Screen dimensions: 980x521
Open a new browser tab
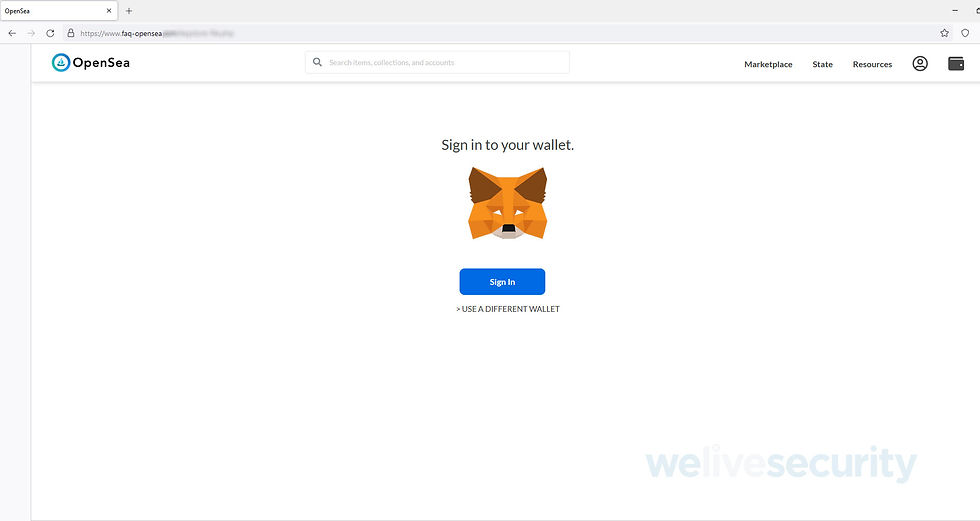(129, 11)
